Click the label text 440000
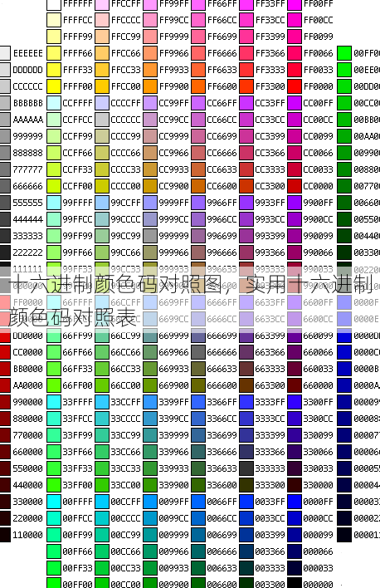Image resolution: width=380 pixels, height=588 pixels. 28,485
